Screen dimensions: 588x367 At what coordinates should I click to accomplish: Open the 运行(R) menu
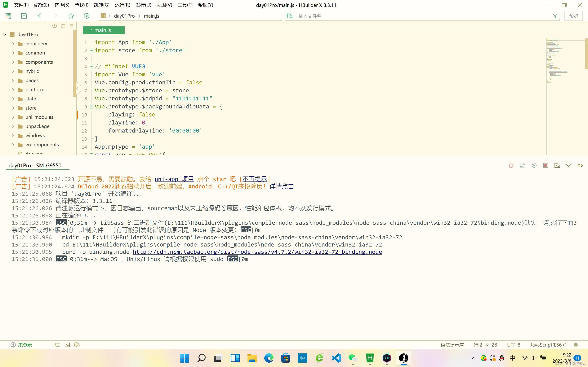(x=122, y=5)
